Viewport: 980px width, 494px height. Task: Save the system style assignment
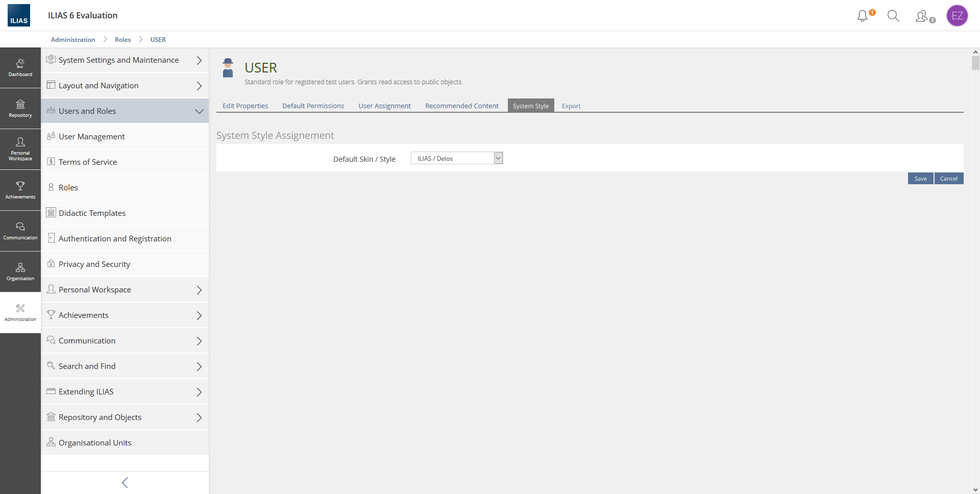coord(920,179)
